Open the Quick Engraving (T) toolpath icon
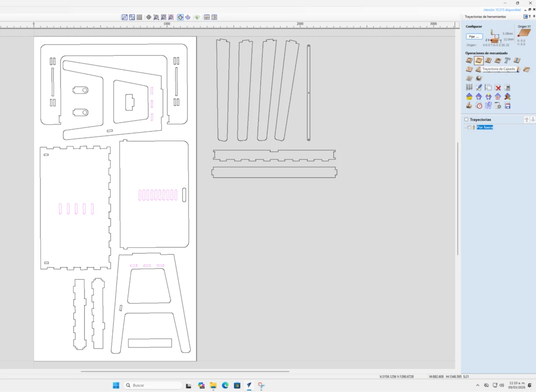This screenshot has width=536, height=392. point(507,60)
